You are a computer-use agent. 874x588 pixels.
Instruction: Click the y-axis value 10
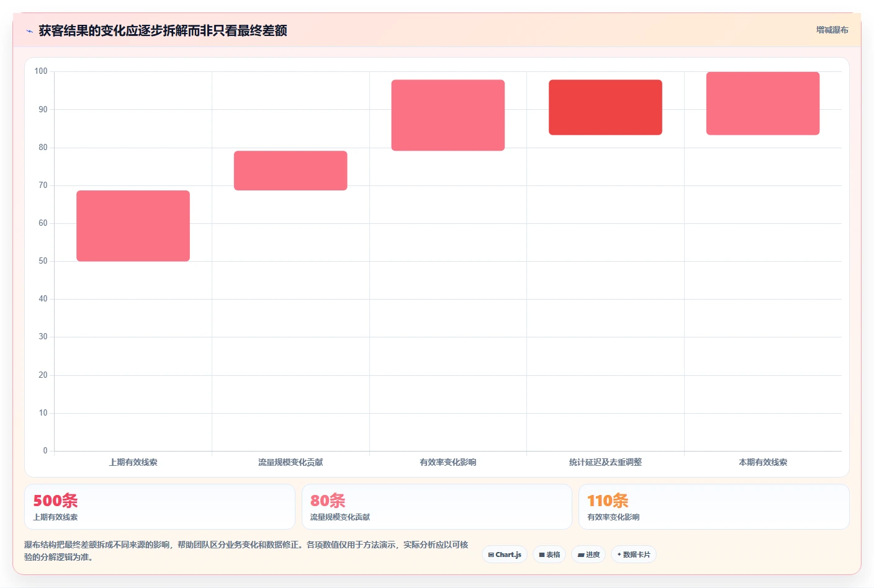click(43, 412)
